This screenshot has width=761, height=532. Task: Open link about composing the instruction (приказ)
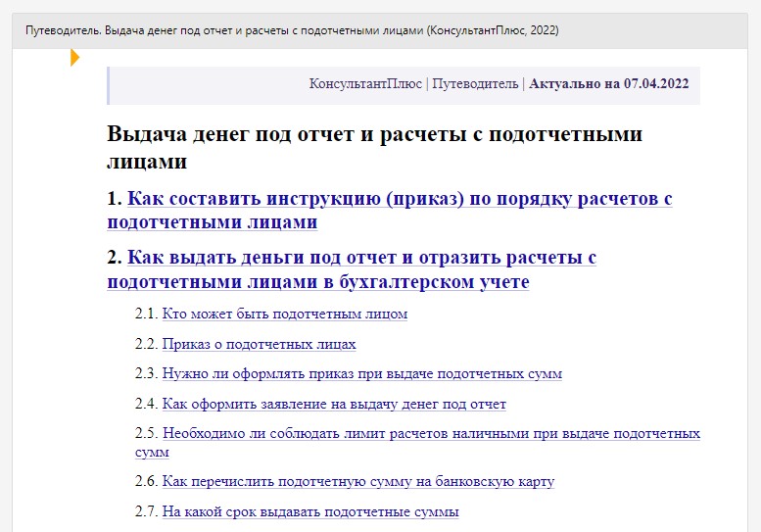(399, 200)
